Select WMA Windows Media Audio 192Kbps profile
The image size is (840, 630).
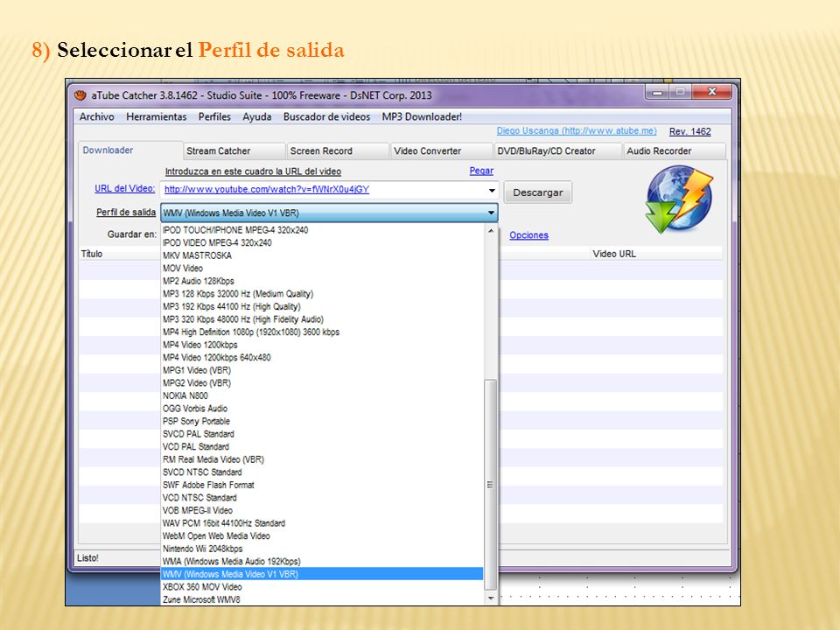322,562
